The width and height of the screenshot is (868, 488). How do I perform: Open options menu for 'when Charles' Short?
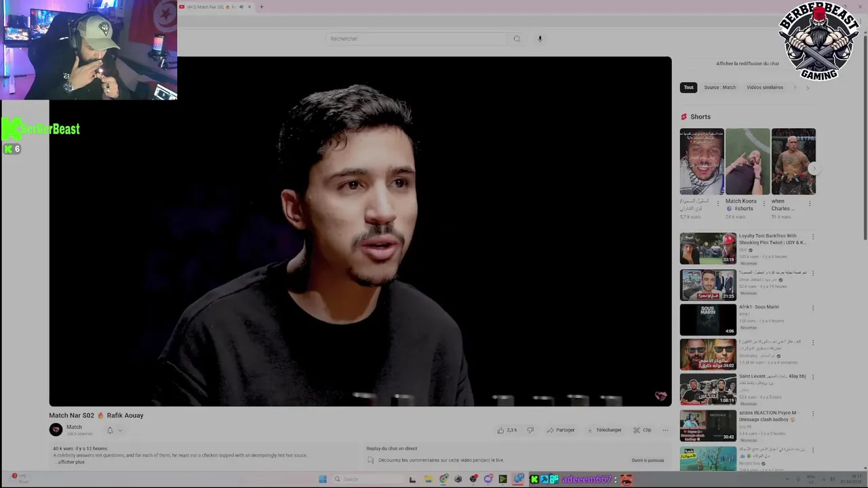pos(809,203)
